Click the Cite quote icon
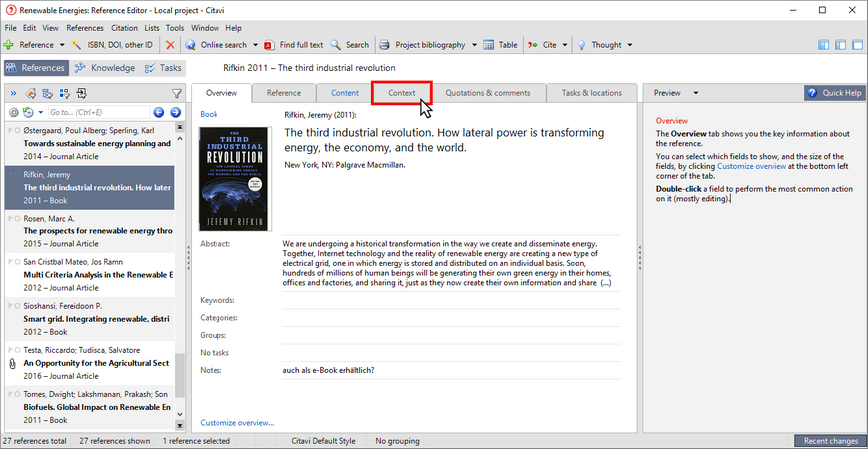Image resolution: width=868 pixels, height=449 pixels. click(532, 45)
